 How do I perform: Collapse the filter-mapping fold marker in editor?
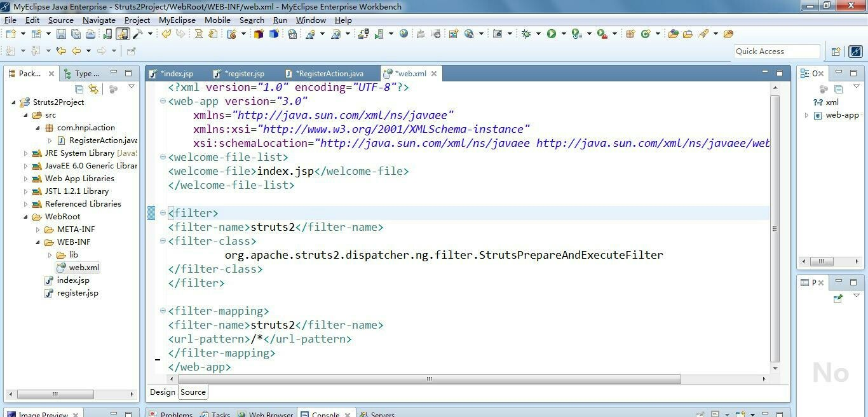163,311
